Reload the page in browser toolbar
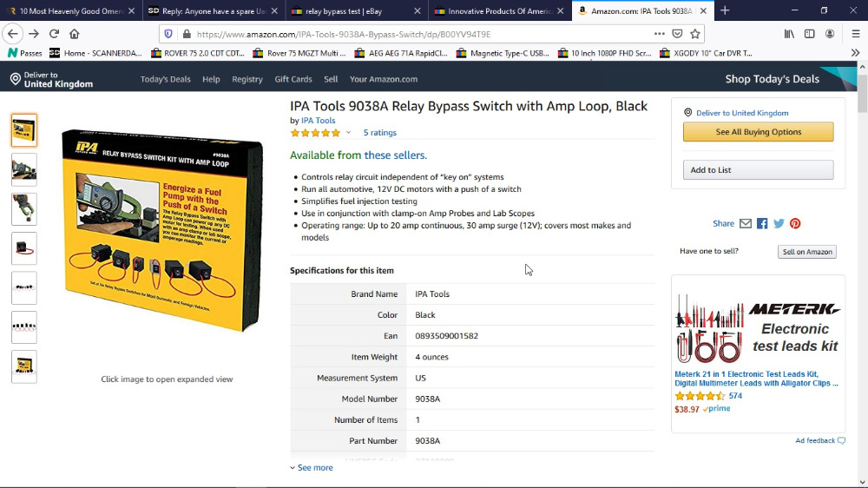This screenshot has width=868, height=488. click(x=54, y=34)
